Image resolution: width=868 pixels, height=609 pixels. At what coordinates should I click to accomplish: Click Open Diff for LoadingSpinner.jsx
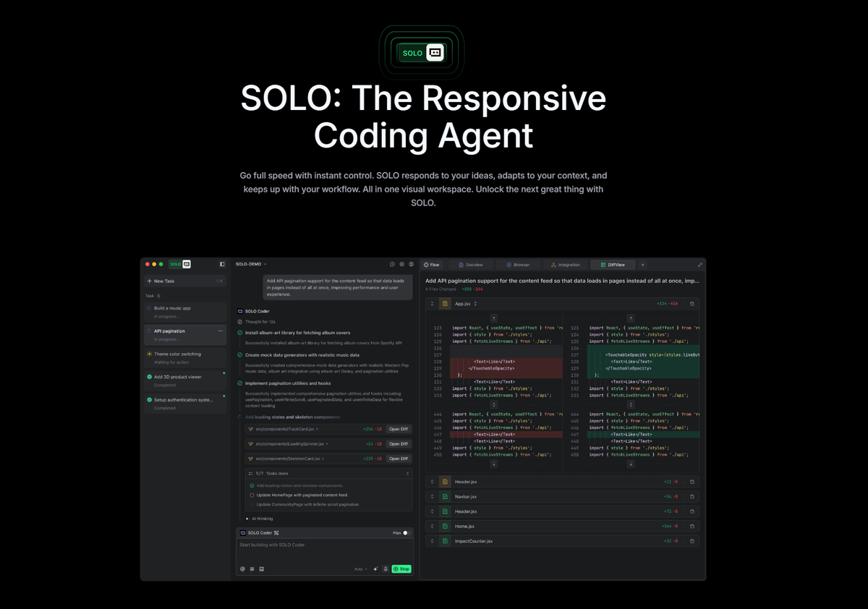point(399,443)
